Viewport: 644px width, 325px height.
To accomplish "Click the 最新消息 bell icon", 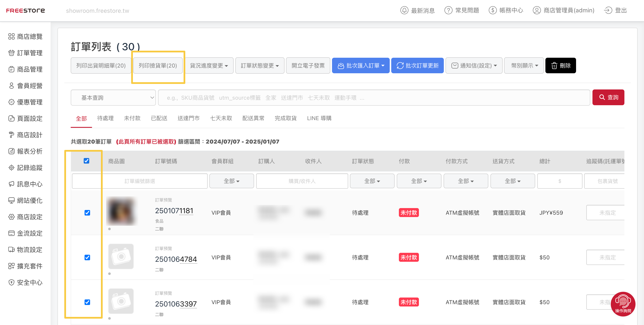I will coord(404,10).
